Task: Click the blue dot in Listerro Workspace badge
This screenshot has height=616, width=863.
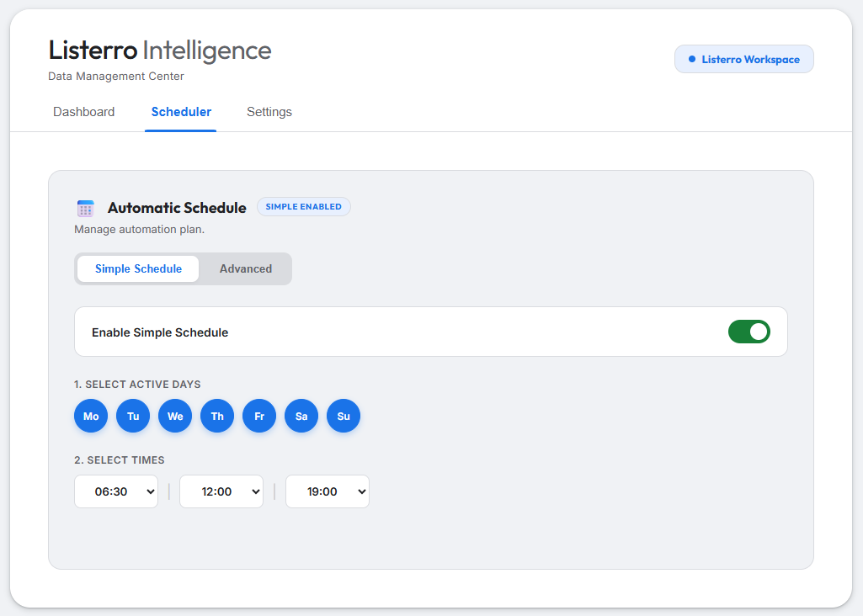Action: pyautogui.click(x=692, y=59)
